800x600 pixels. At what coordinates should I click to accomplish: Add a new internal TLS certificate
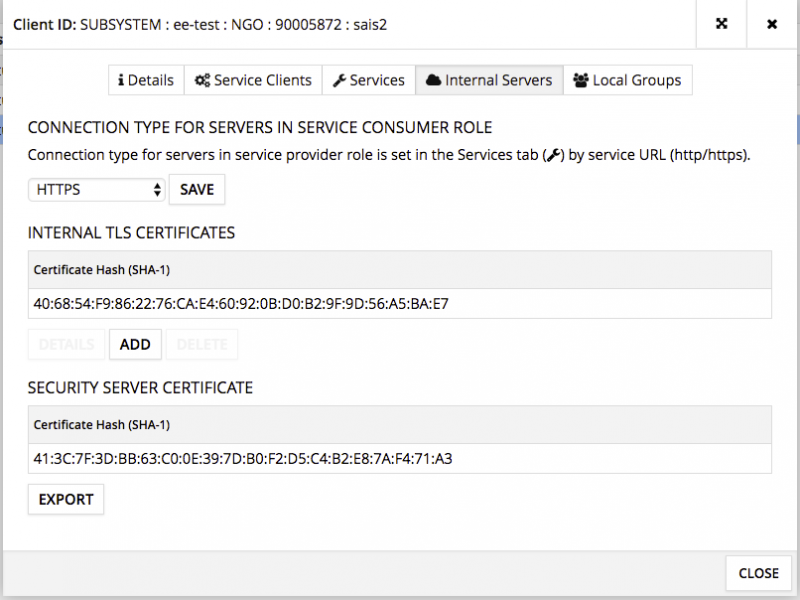point(135,344)
